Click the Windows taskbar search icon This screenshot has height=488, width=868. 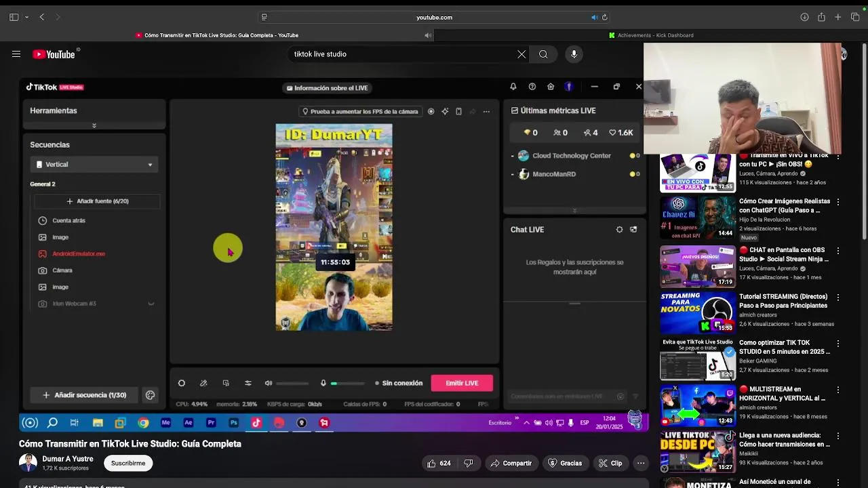point(52,422)
